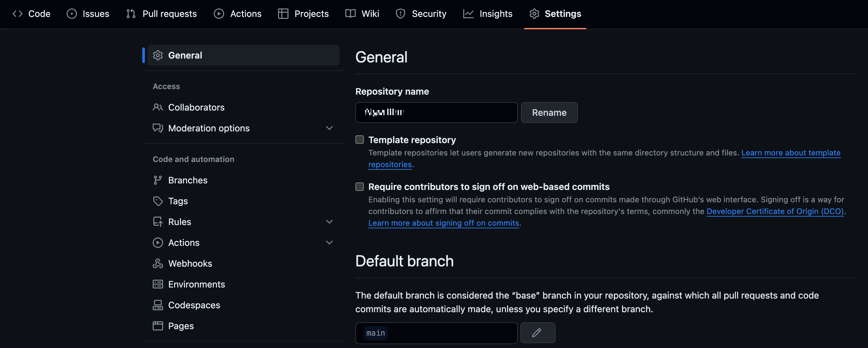Click the pencil icon to edit default branch
The image size is (868, 348).
[x=537, y=332]
